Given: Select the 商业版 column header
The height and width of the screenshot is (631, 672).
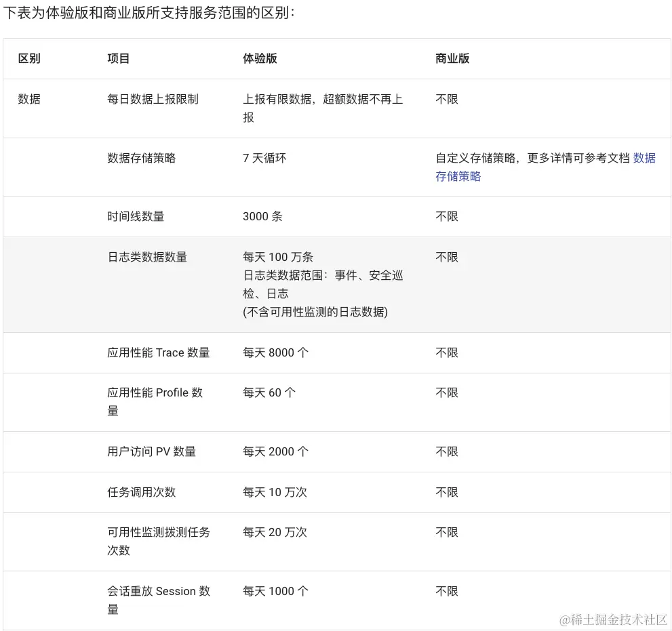Looking at the screenshot, I should [452, 58].
